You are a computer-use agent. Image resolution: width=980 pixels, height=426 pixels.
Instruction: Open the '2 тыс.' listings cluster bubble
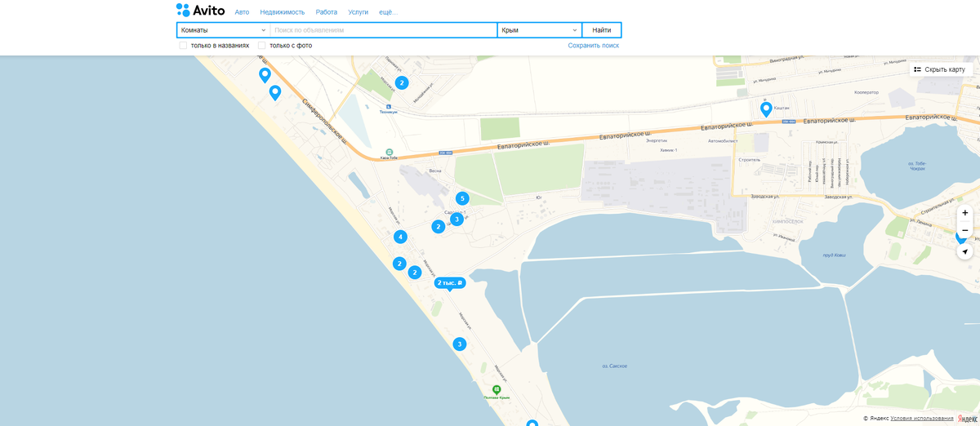(x=450, y=283)
